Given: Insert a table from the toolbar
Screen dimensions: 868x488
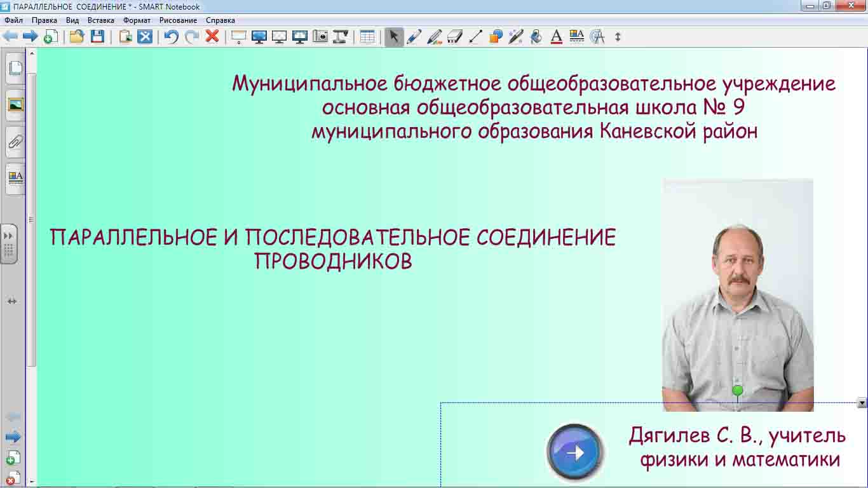Looking at the screenshot, I should [367, 36].
